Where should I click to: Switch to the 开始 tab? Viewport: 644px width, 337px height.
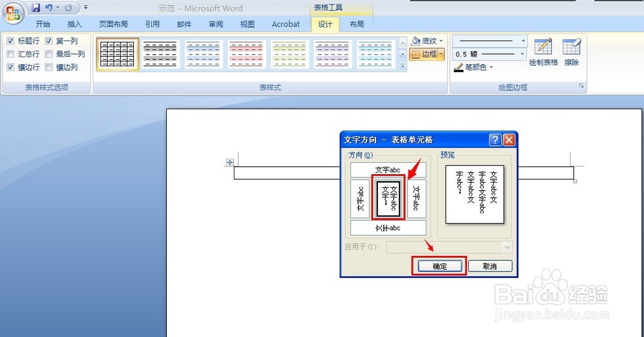pyautogui.click(x=43, y=24)
